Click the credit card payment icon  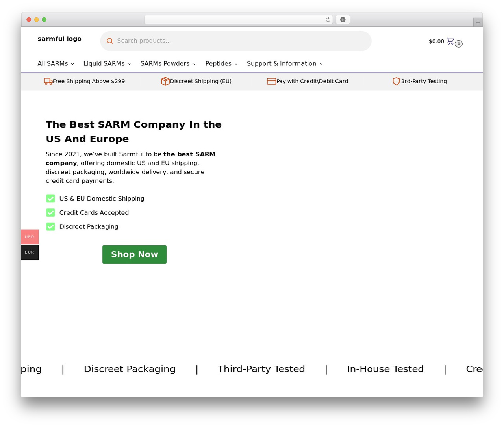tap(271, 81)
